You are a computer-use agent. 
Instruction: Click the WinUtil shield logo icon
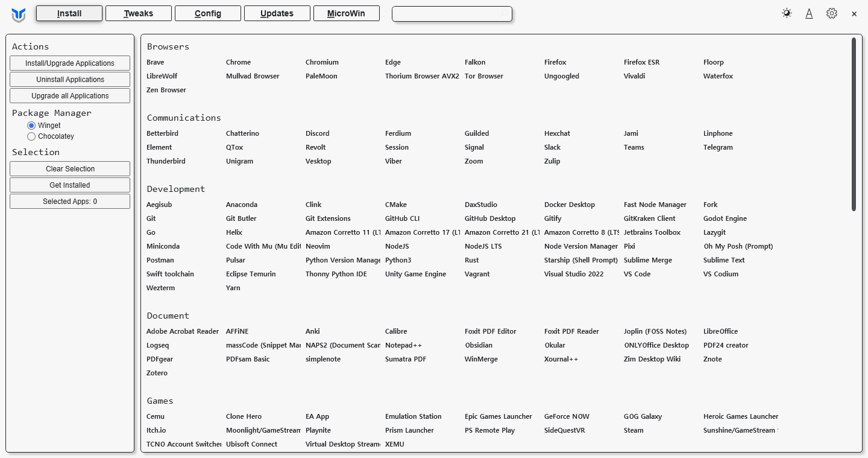pyautogui.click(x=19, y=14)
